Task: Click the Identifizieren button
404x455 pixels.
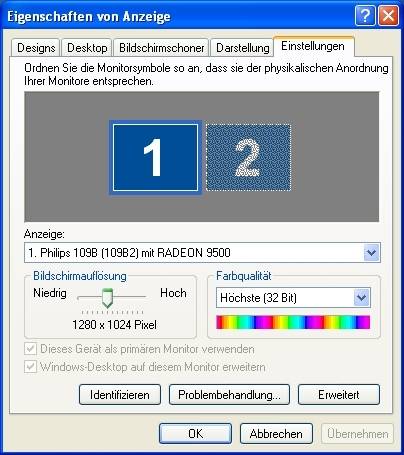Action: point(120,395)
